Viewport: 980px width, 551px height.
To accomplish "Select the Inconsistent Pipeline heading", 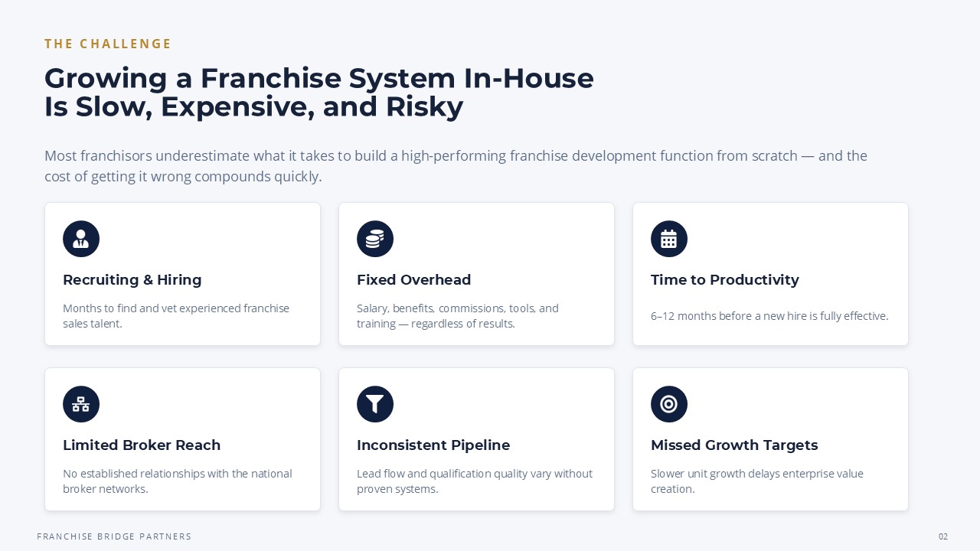I will pyautogui.click(x=433, y=445).
